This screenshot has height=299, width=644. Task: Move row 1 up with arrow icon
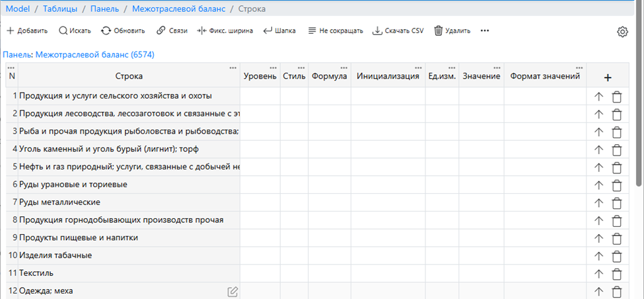pos(599,97)
